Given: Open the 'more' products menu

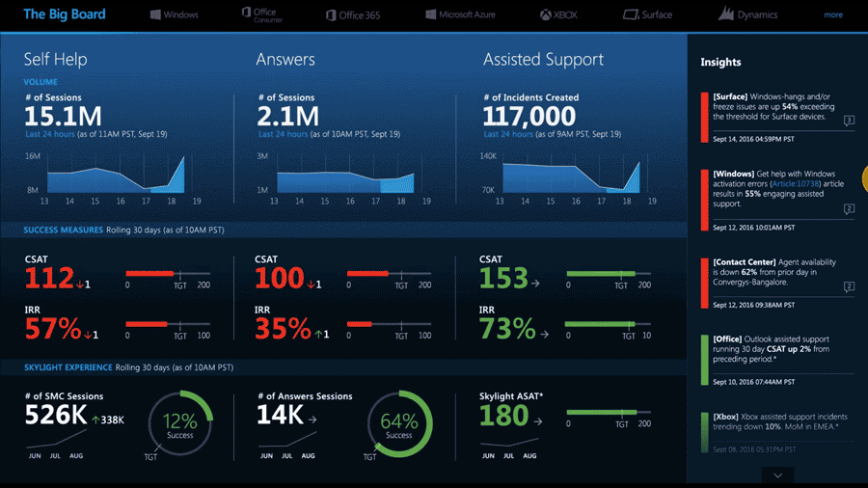Looking at the screenshot, I should [x=833, y=14].
